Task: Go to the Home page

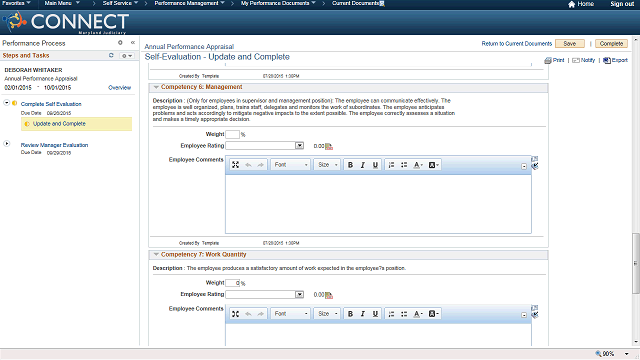Action: click(x=581, y=4)
